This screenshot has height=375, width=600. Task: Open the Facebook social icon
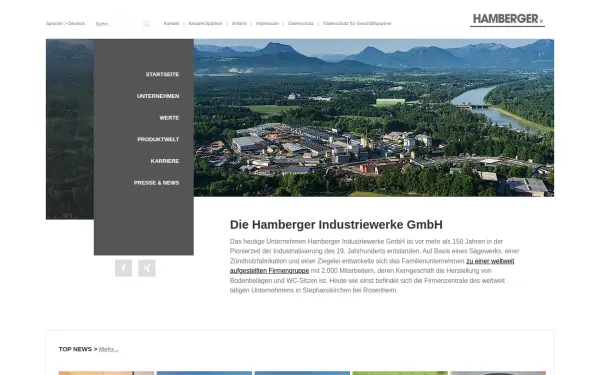[x=124, y=268]
